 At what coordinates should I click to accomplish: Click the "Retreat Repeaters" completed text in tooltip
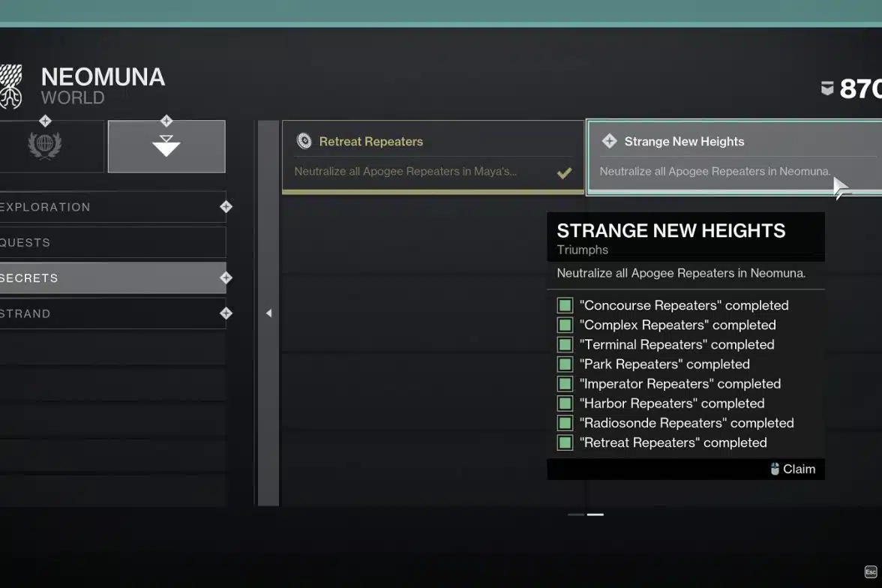coord(673,442)
